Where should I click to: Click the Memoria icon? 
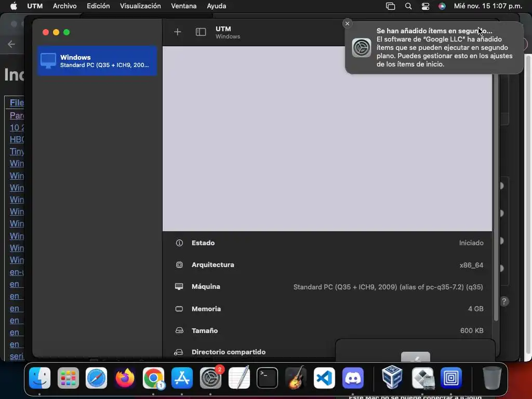[179, 309]
